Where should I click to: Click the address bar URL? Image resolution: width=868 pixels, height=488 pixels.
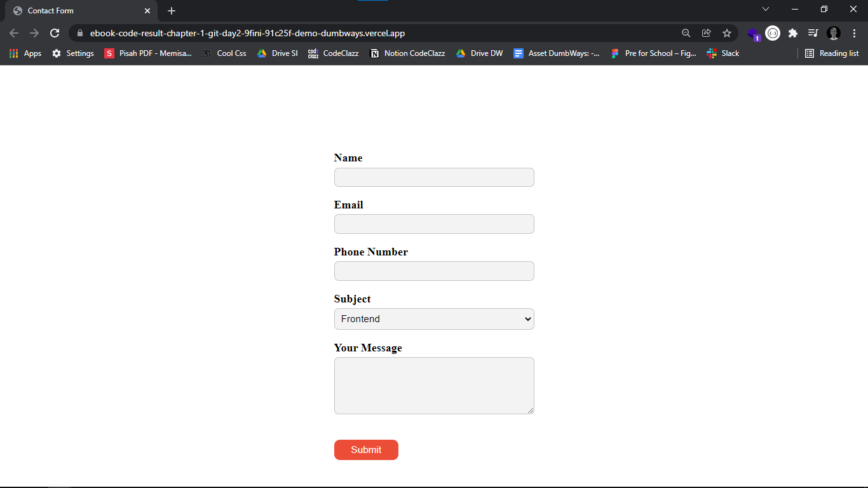click(247, 33)
